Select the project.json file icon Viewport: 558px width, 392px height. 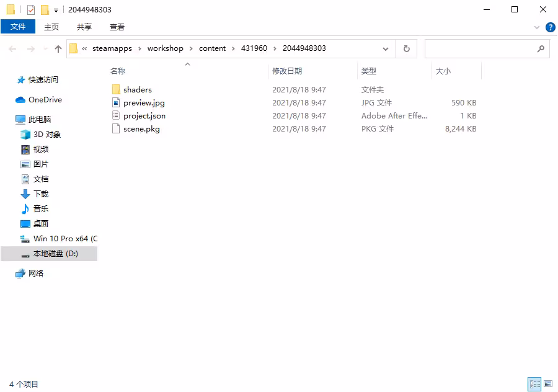coord(116,116)
